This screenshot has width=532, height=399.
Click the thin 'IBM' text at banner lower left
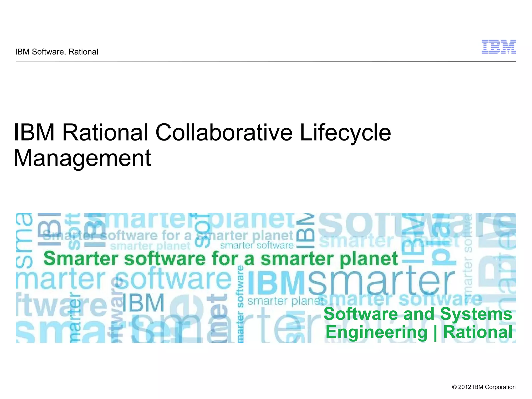143,303
